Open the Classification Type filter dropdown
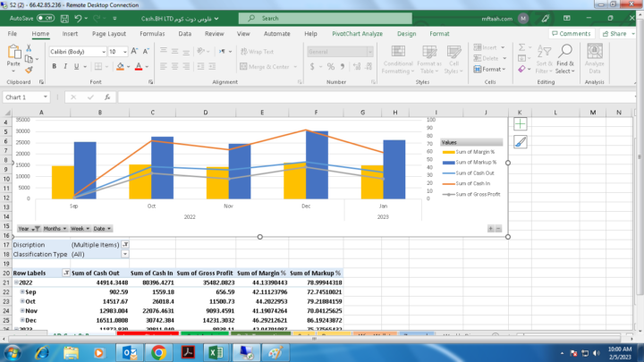The image size is (644, 362). coord(124,254)
